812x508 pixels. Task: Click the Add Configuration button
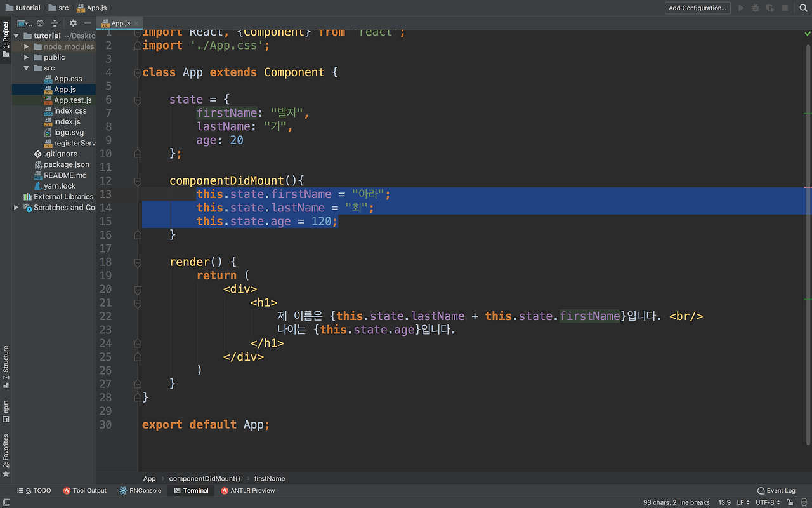click(698, 8)
